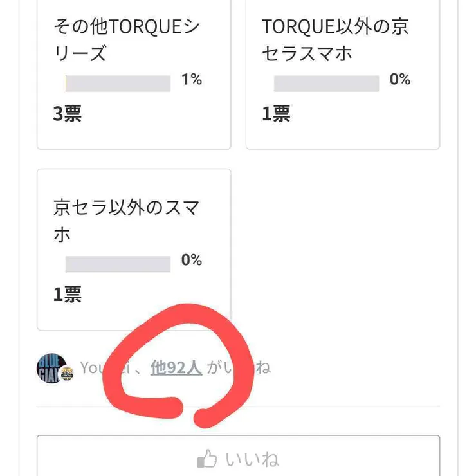Click the small overlapping second avatar
476x476 pixels.
[x=67, y=374]
